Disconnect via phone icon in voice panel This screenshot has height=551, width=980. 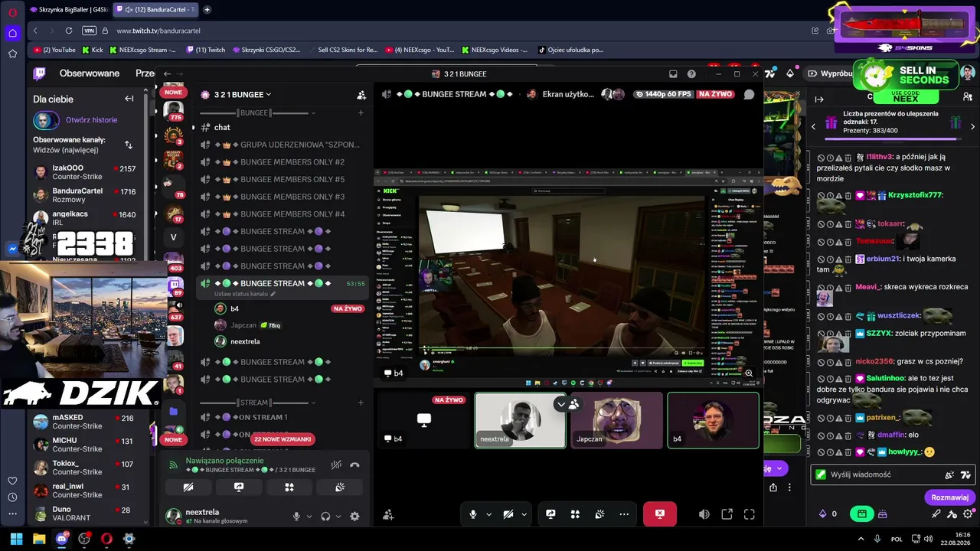pos(354,465)
